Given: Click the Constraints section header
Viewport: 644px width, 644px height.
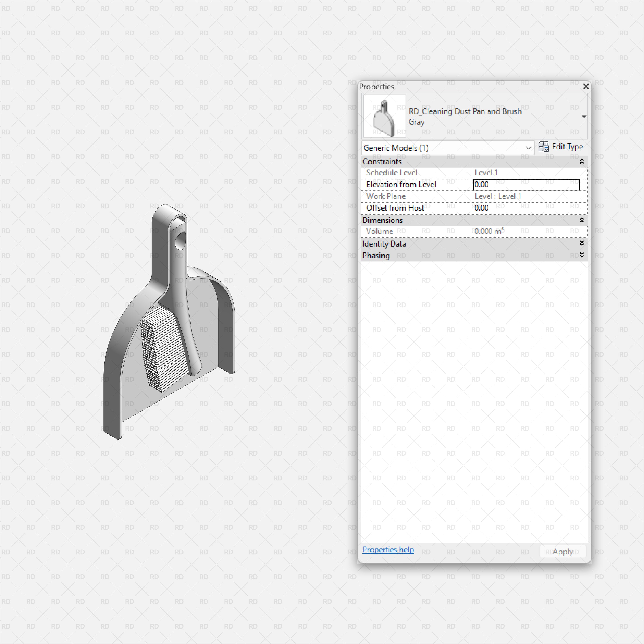Looking at the screenshot, I should tap(382, 161).
